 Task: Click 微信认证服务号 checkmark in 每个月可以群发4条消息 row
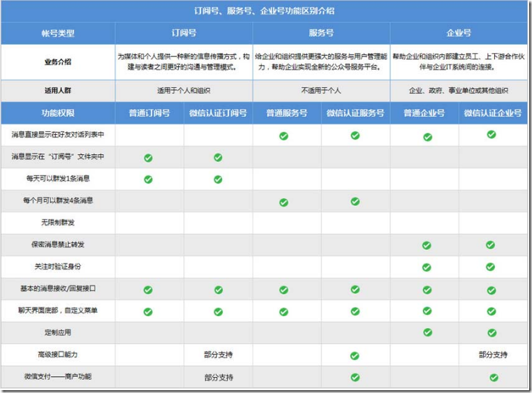pyautogui.click(x=355, y=202)
